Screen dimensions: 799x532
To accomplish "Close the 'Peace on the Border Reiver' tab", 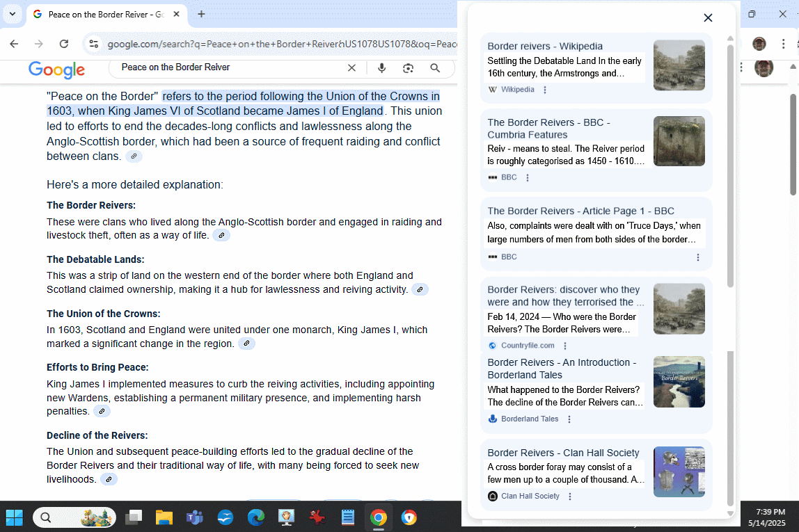I will point(176,14).
